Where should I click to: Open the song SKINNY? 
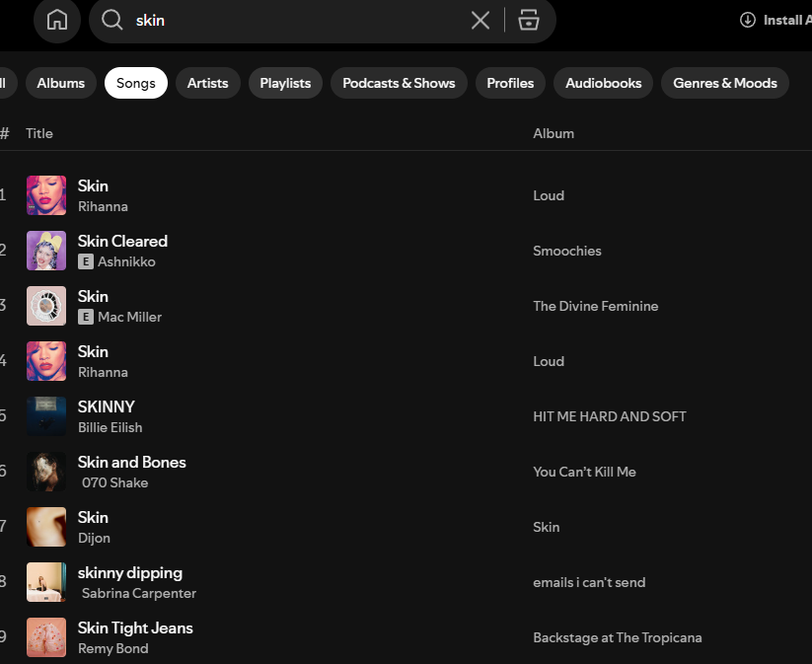[x=107, y=407]
